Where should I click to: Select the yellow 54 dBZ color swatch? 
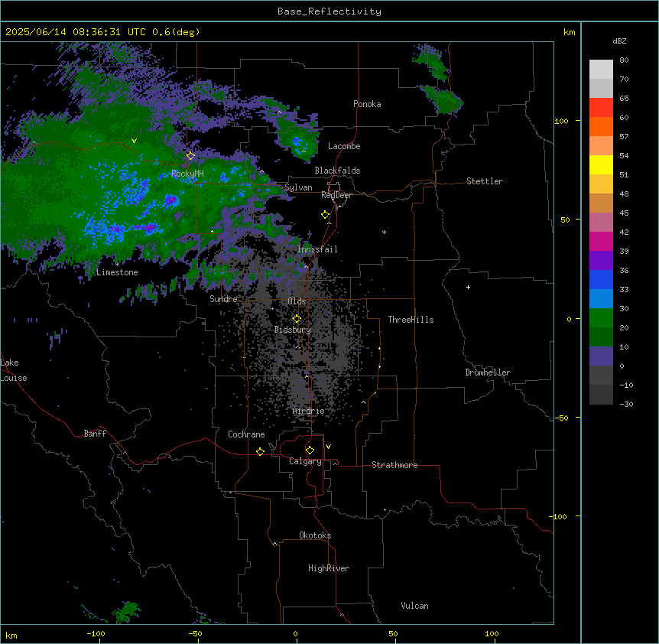(601, 164)
